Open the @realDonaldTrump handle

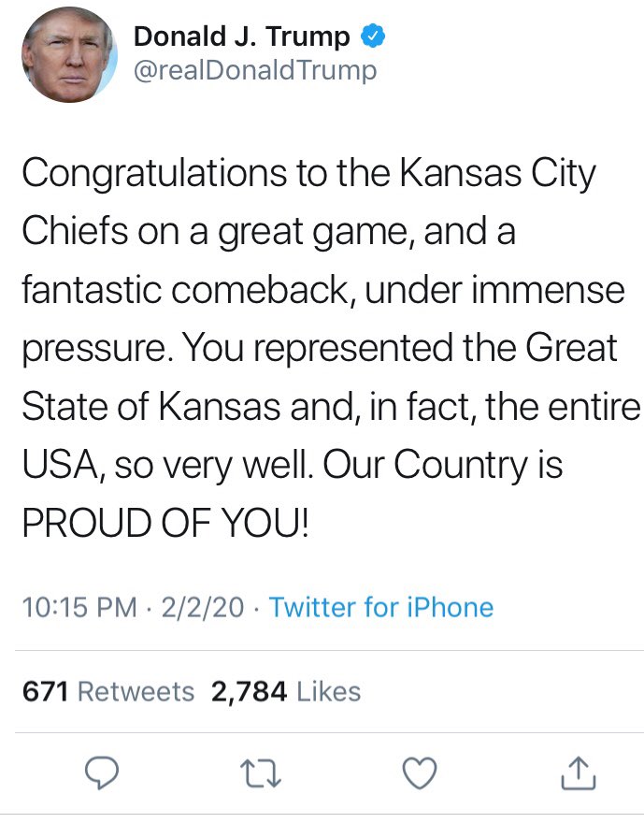255,71
